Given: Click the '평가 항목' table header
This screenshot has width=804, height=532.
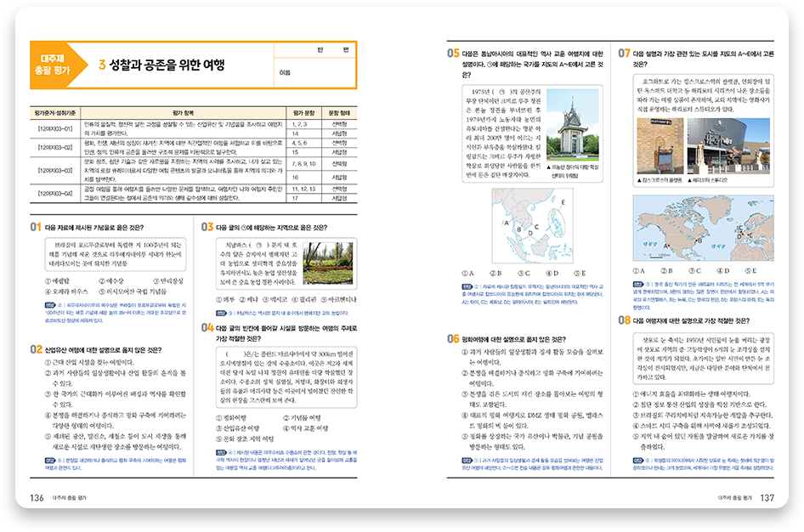Looking at the screenshot, I should [x=183, y=113].
